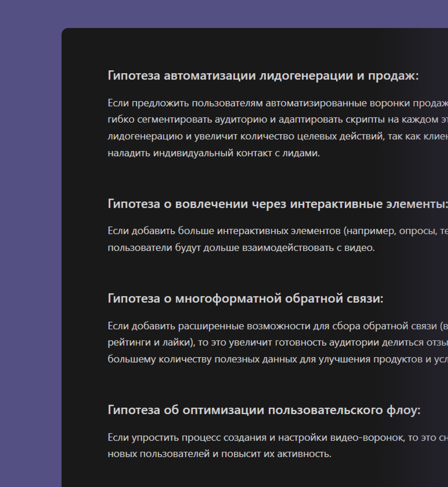Screen dimensions: 448x487
Task: Click heading 'Гипотеза об оптимизации пользовательского флоу:'
Action: [264, 410]
